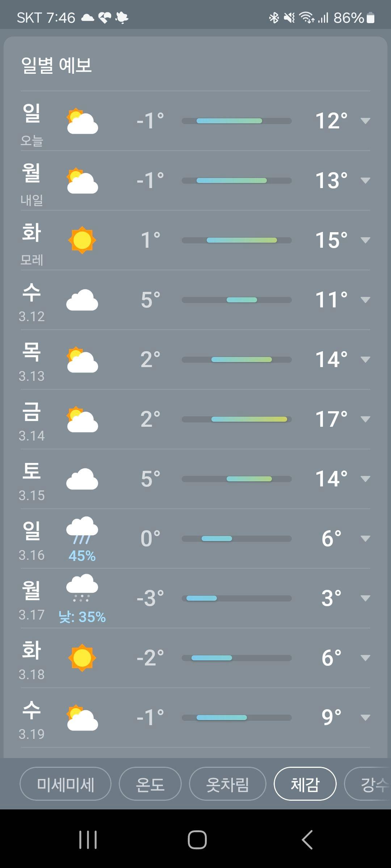Expand today's forecast details arrow
Image resolution: width=391 pixels, height=868 pixels.
(365, 121)
